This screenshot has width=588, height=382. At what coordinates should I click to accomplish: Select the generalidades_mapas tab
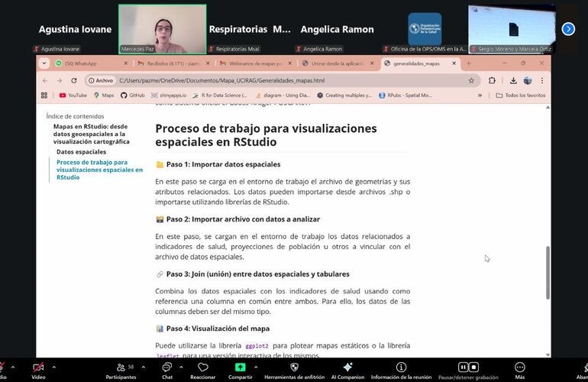point(420,63)
